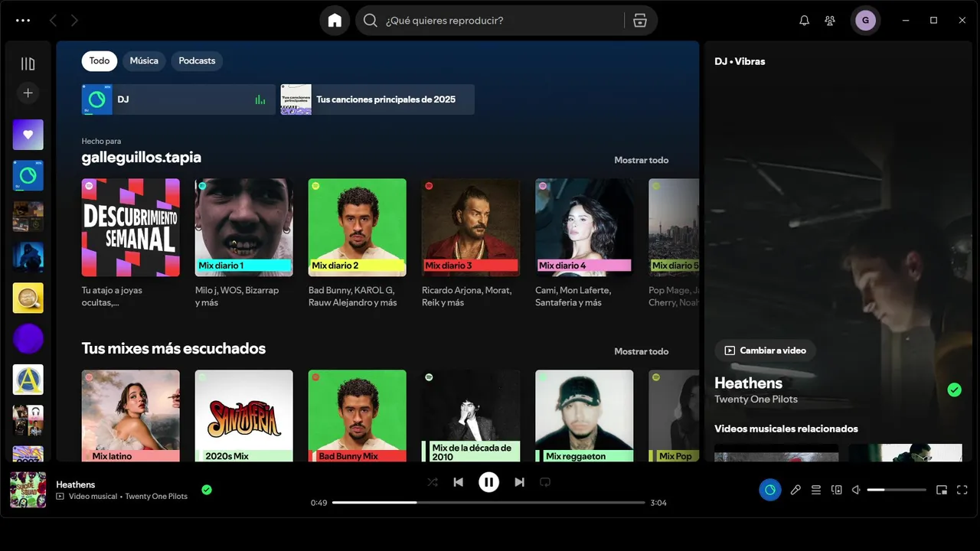The width and height of the screenshot is (980, 551).
Task: Open Heathens title in side panel
Action: coord(748,383)
